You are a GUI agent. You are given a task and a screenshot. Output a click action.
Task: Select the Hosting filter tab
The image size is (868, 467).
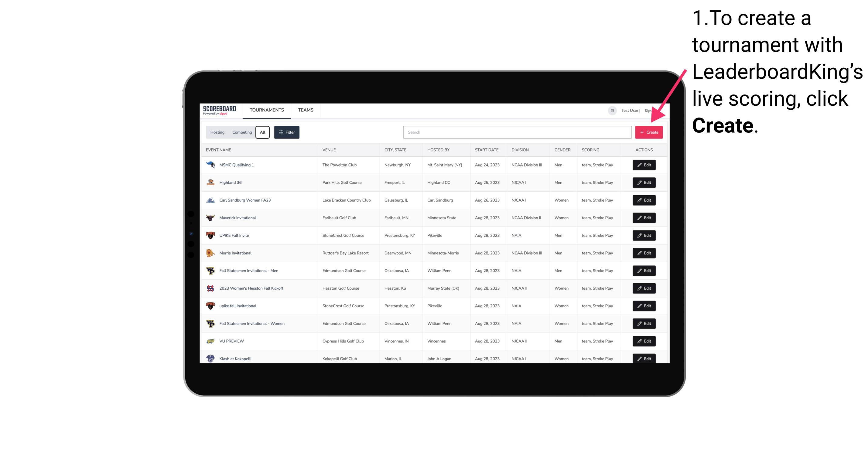click(x=217, y=132)
